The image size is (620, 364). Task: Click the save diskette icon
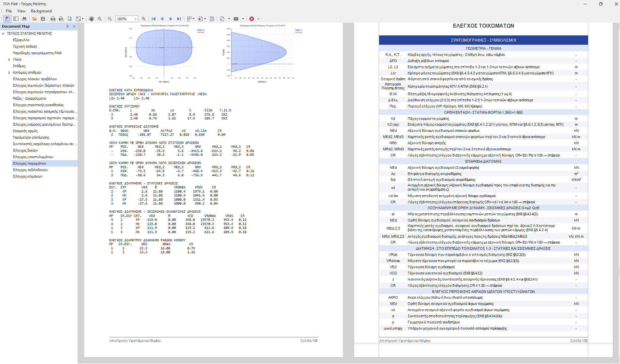click(x=43, y=19)
